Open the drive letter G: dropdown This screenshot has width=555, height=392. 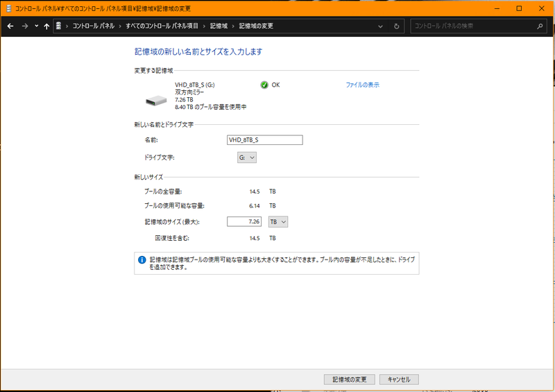pyautogui.click(x=247, y=158)
